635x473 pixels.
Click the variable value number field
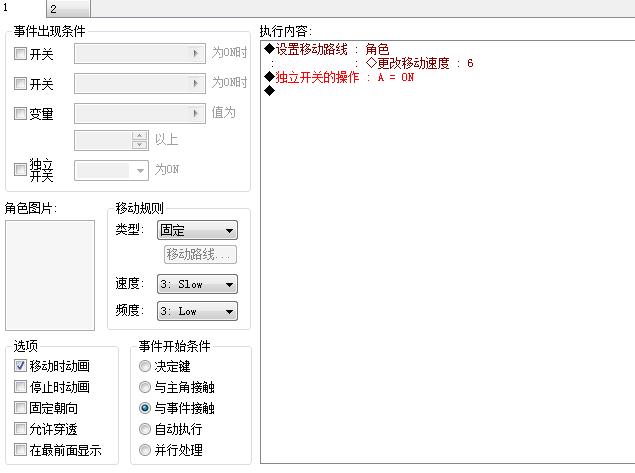click(103, 140)
